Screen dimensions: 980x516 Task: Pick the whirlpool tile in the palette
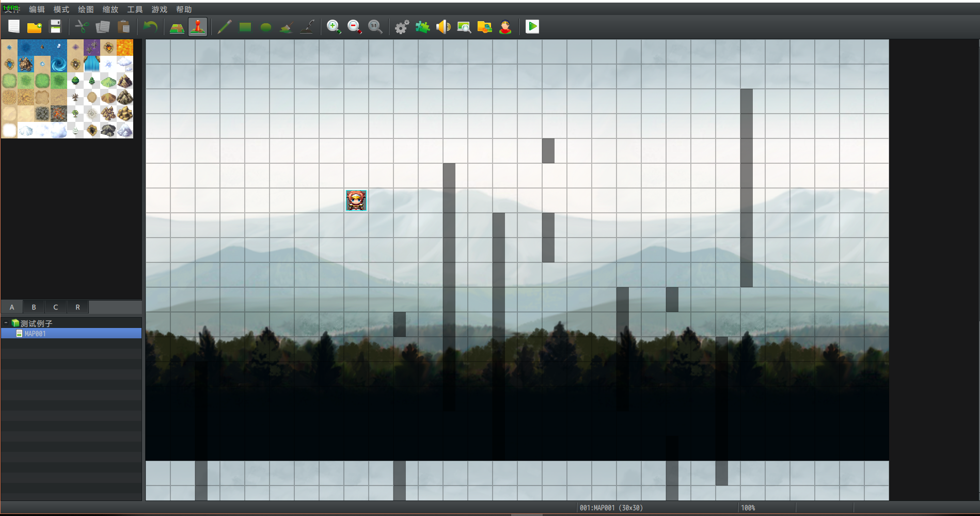point(59,64)
